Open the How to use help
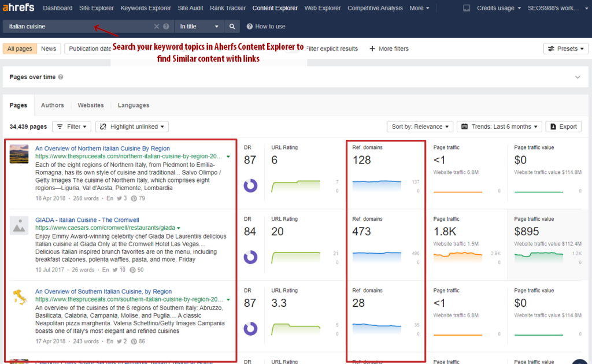The width and height of the screenshot is (592, 364). [x=266, y=27]
